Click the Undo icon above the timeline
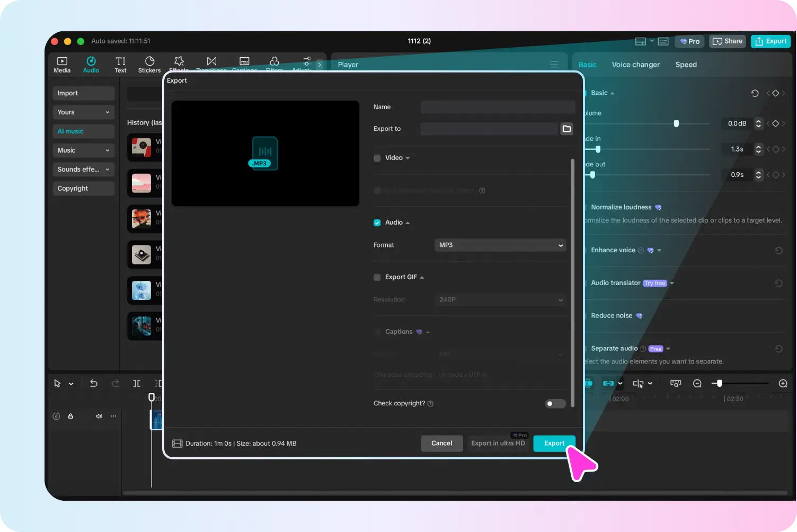 [x=94, y=383]
